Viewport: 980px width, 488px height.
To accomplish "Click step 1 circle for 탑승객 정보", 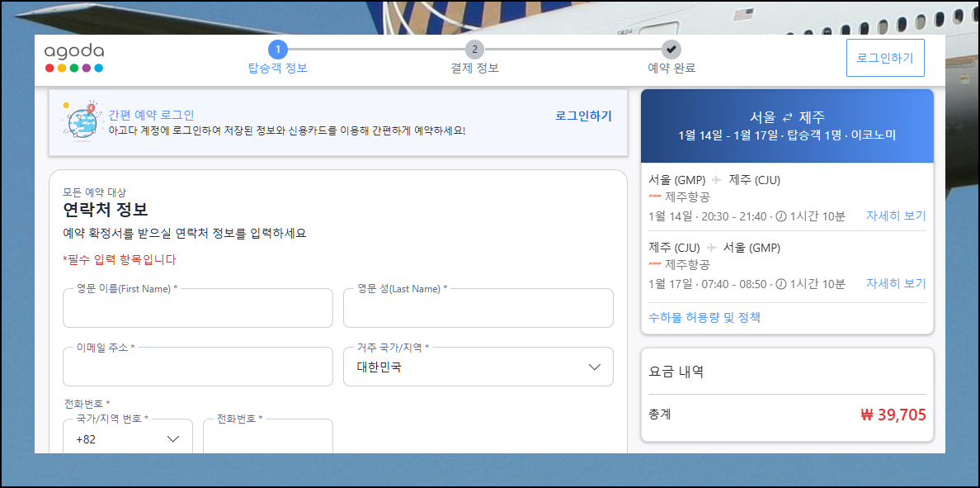I will click(x=277, y=49).
